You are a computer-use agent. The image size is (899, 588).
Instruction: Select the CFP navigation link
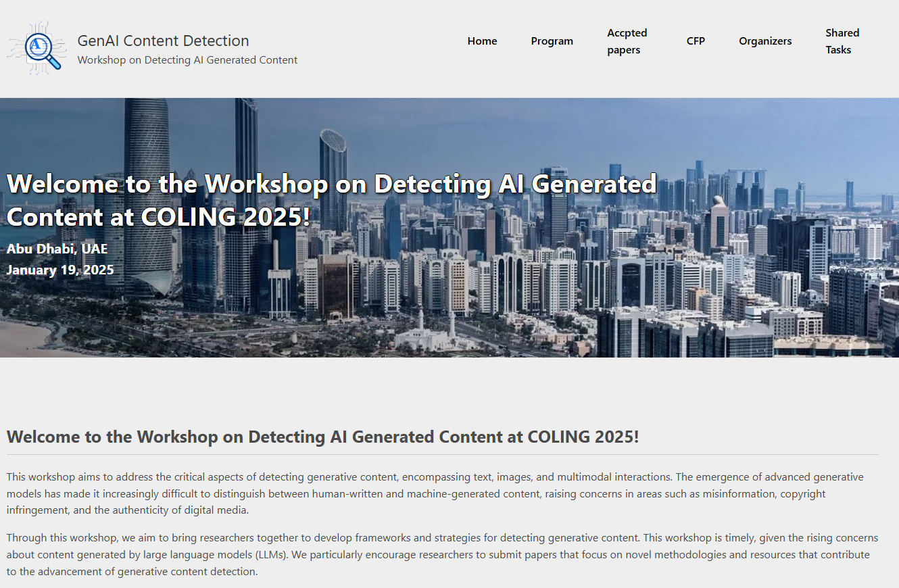click(696, 41)
